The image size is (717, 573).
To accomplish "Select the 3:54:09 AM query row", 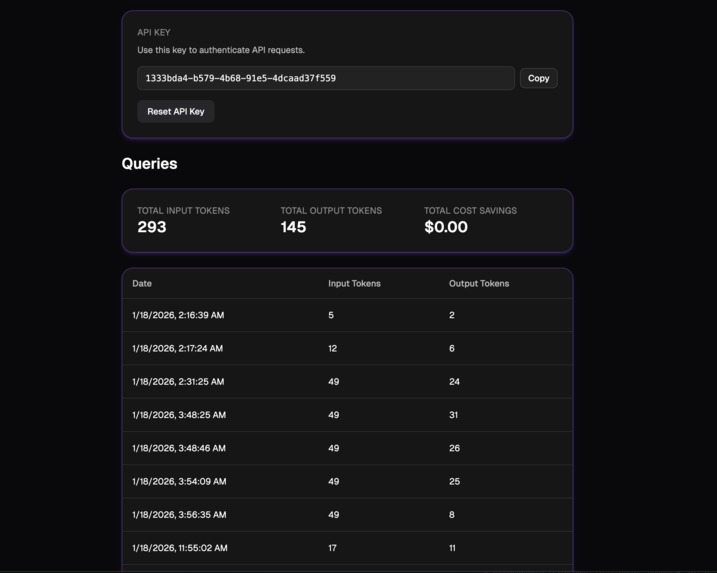I will point(348,482).
